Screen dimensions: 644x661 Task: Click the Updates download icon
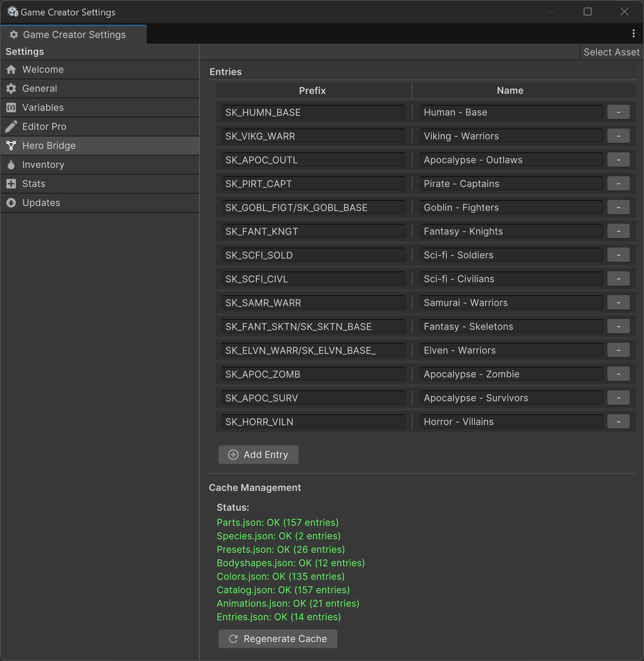11,203
